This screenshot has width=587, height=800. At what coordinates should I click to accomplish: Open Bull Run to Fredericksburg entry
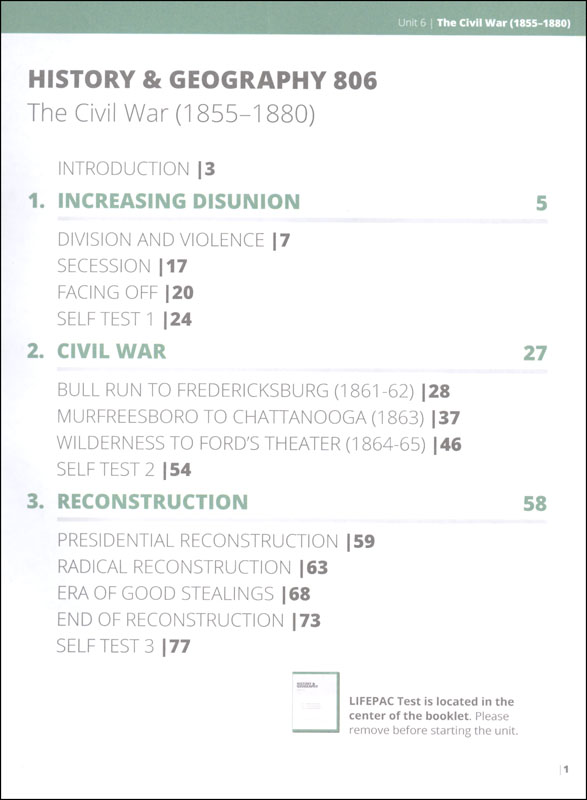(253, 391)
